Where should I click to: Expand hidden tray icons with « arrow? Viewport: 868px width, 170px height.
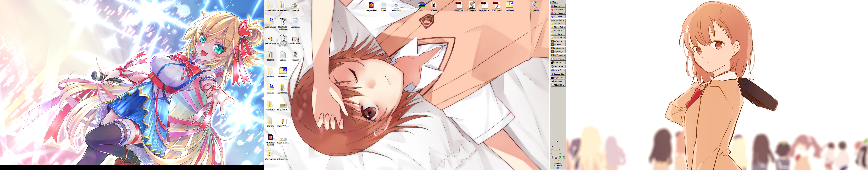(x=552, y=146)
